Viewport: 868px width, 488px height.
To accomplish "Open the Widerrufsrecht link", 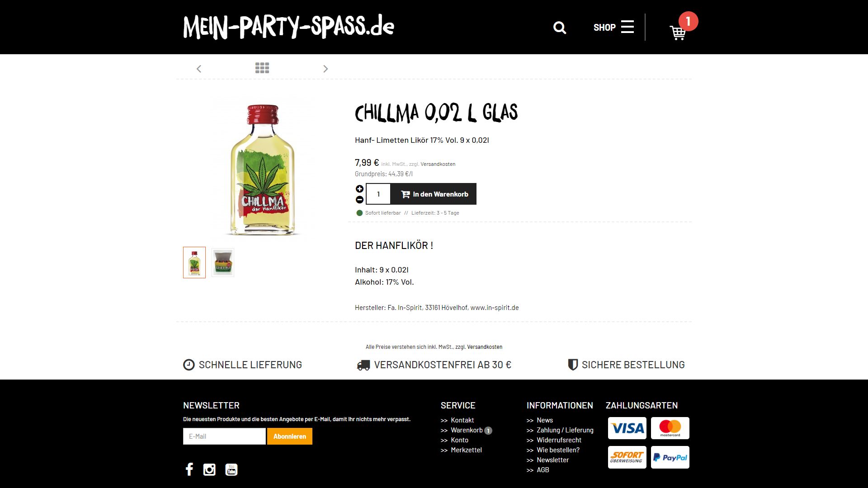I will click(559, 440).
